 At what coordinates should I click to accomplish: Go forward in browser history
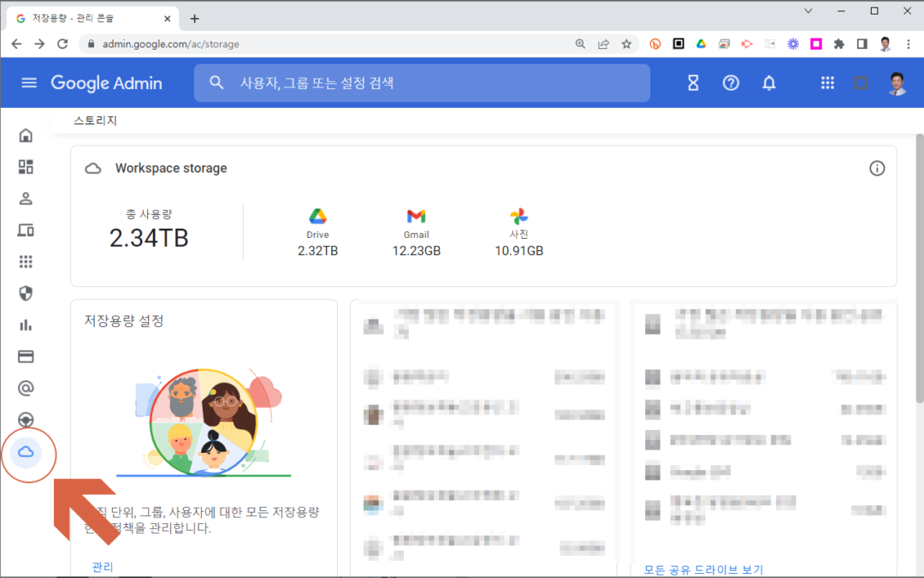click(x=39, y=45)
